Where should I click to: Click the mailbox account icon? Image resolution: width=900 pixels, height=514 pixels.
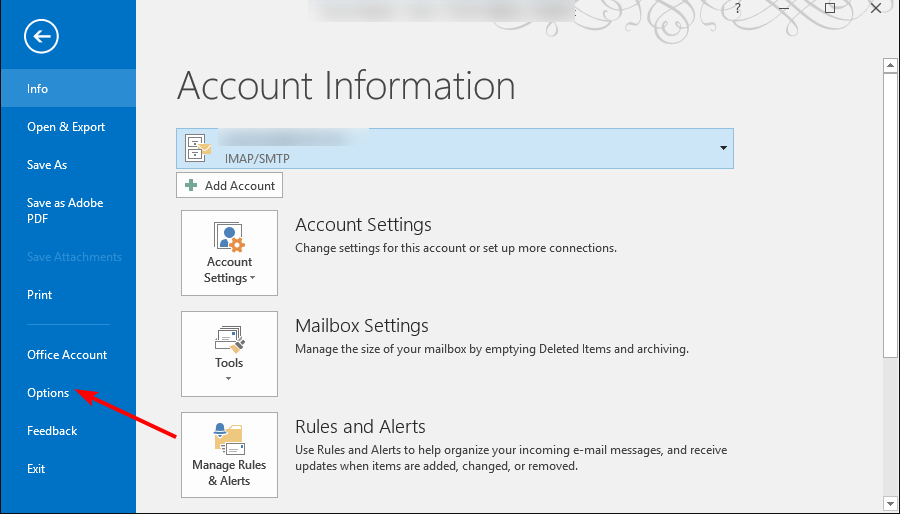pos(199,147)
